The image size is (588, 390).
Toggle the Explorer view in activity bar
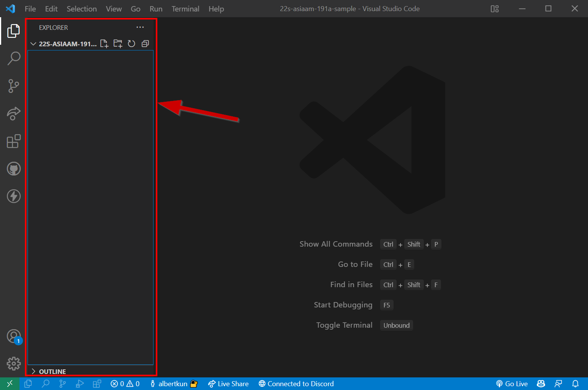pos(13,31)
